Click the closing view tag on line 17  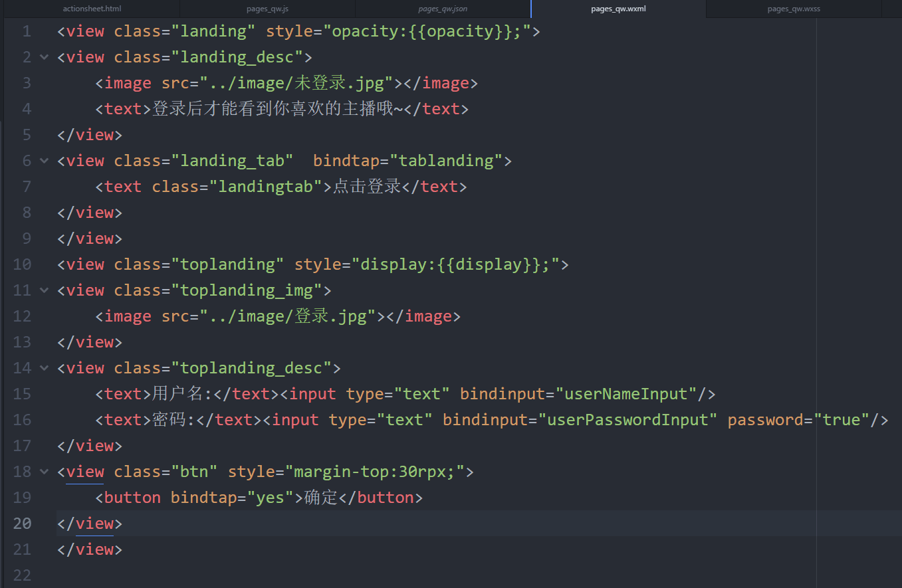click(x=90, y=446)
